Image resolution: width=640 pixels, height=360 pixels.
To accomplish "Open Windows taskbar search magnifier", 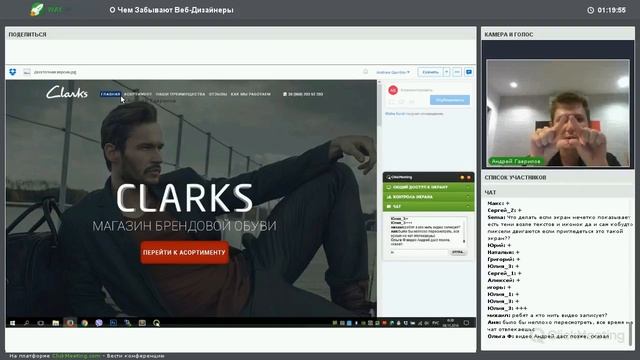I will click(x=27, y=323).
